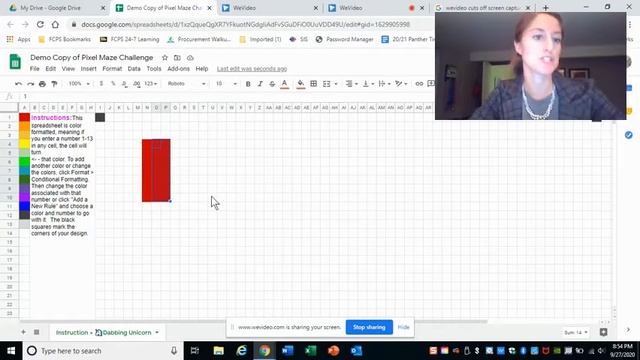Viewport: 640px width, 360px height.
Task: Open text wrapping dropdown
Action: (384, 84)
